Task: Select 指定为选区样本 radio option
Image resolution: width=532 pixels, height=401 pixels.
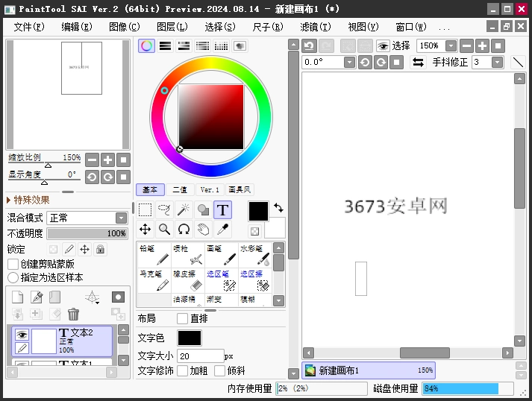Action: [x=13, y=277]
